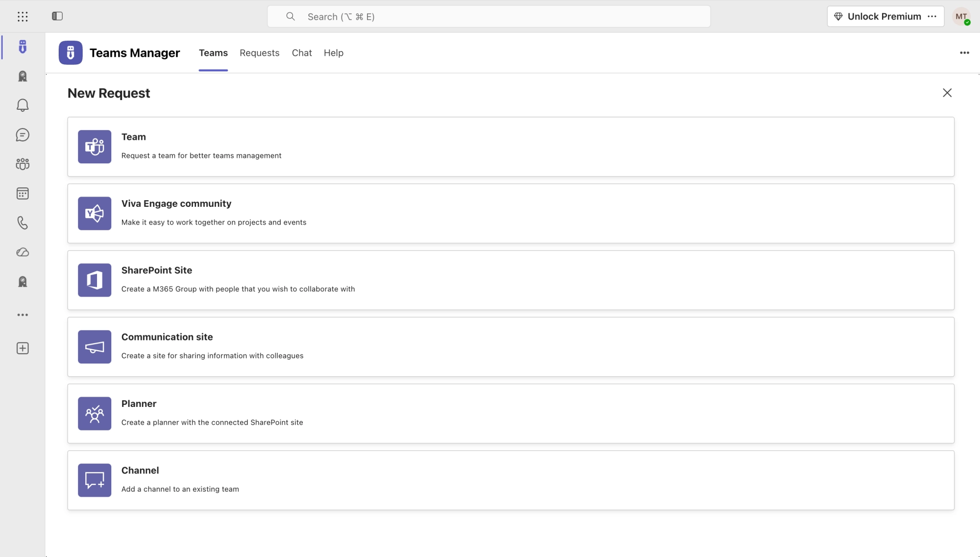Viewport: 980px width, 557px height.
Task: Open the Calls phone icon
Action: (x=22, y=223)
